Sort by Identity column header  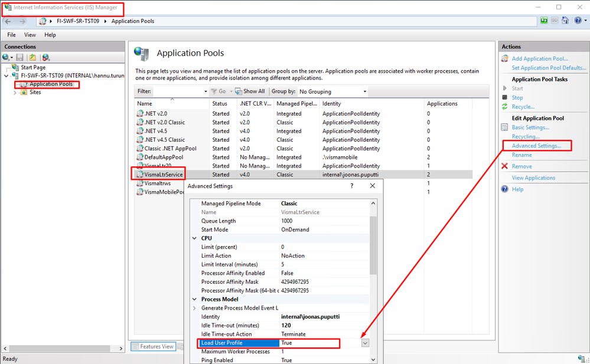coord(371,103)
